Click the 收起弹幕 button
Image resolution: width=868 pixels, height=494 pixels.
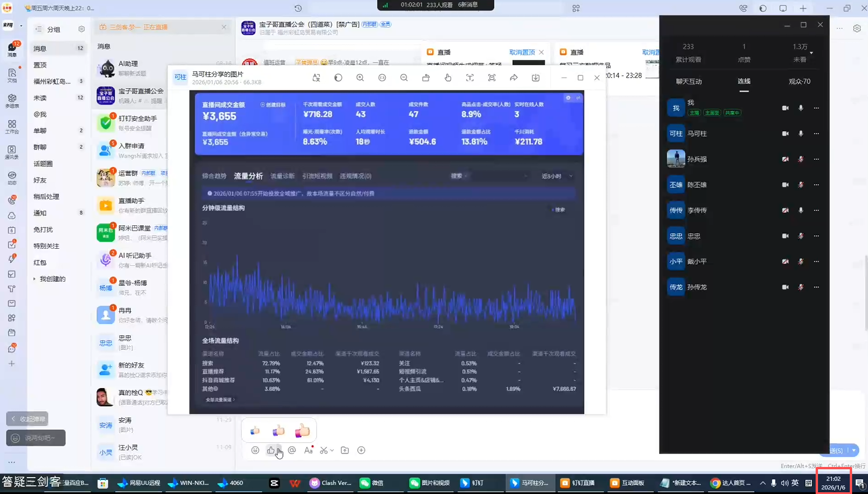[x=27, y=419]
